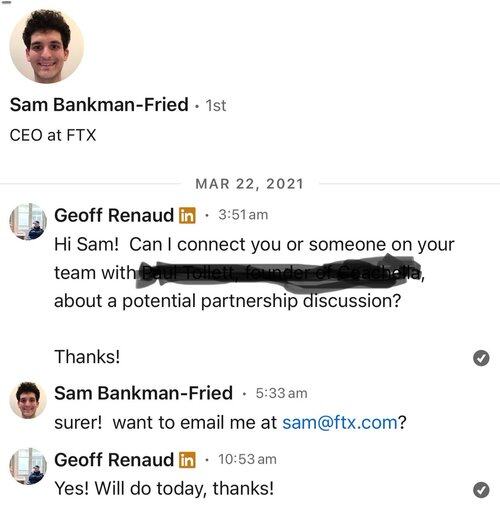This screenshot has height=514, width=500.
Task: Click Geoff Renaud's name on the 3:51 am message
Action: click(x=114, y=215)
